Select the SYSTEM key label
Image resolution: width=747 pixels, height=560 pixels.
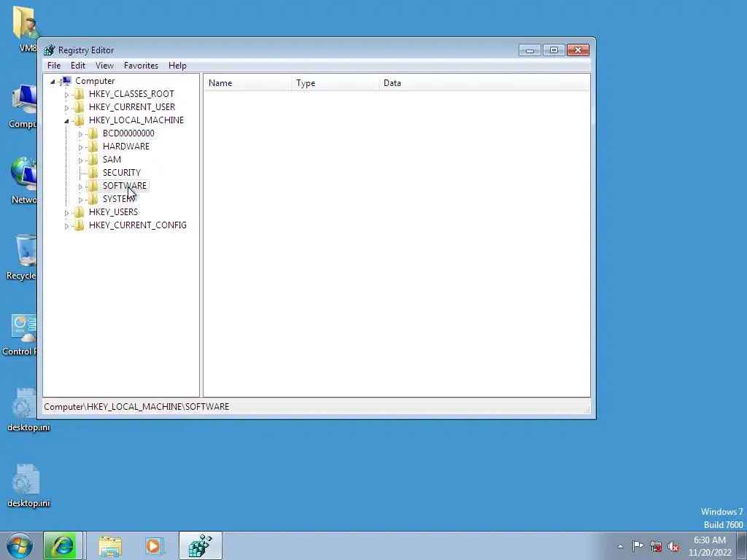point(119,199)
